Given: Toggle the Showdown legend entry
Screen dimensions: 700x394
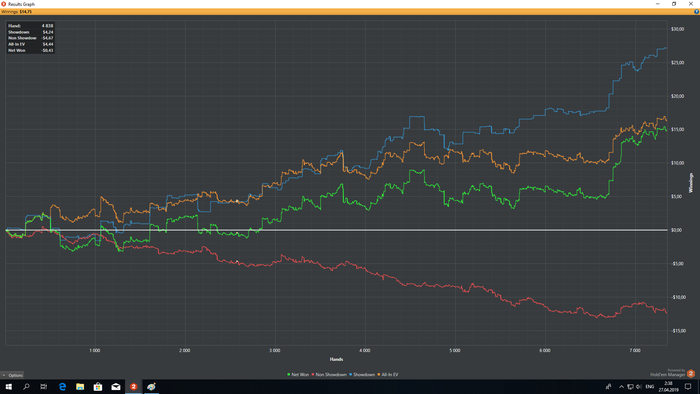Looking at the screenshot, I should pos(362,375).
